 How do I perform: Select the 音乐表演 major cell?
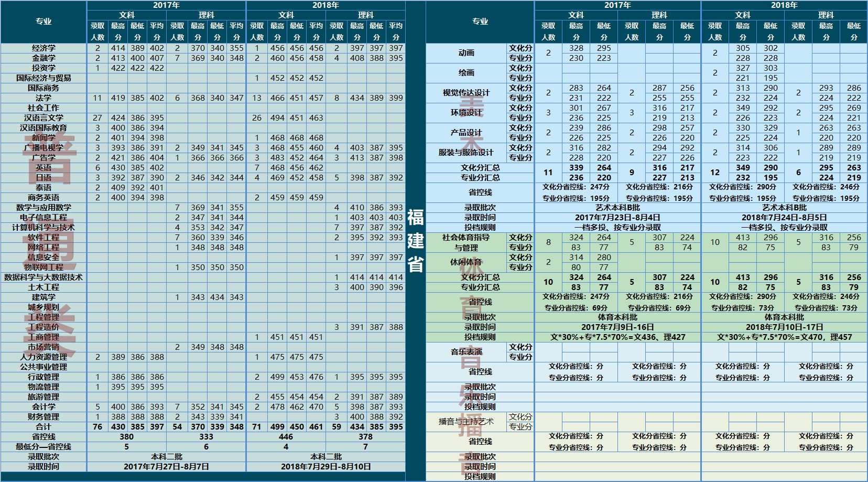[x=466, y=352]
